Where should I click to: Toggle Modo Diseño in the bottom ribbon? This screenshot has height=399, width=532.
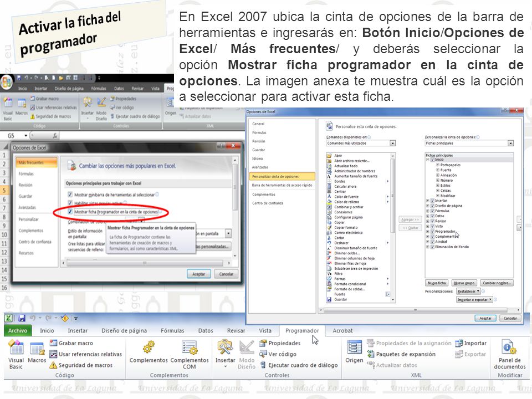tap(247, 355)
